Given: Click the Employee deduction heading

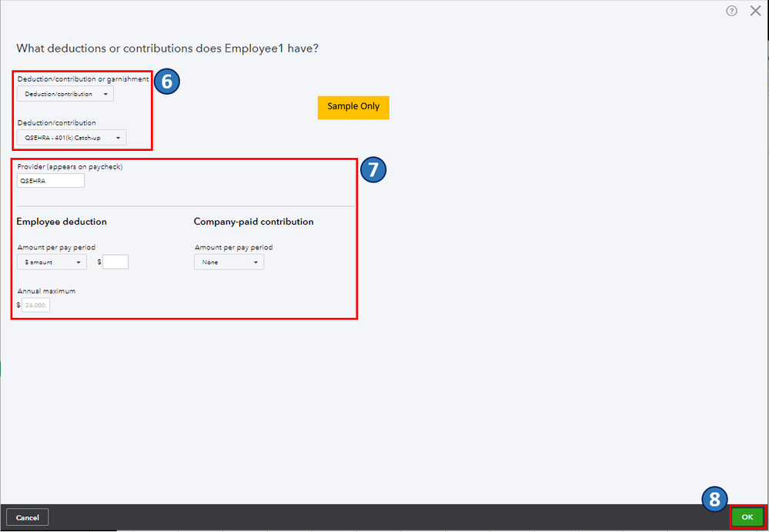Looking at the screenshot, I should [62, 222].
